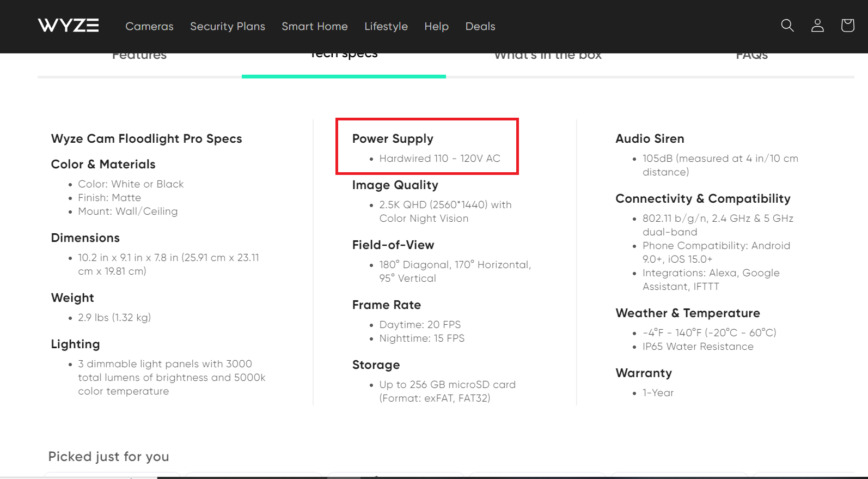Click 'Hardwired 110 - 120V AC' text
Viewport: 868px width, 479px height.
click(439, 159)
